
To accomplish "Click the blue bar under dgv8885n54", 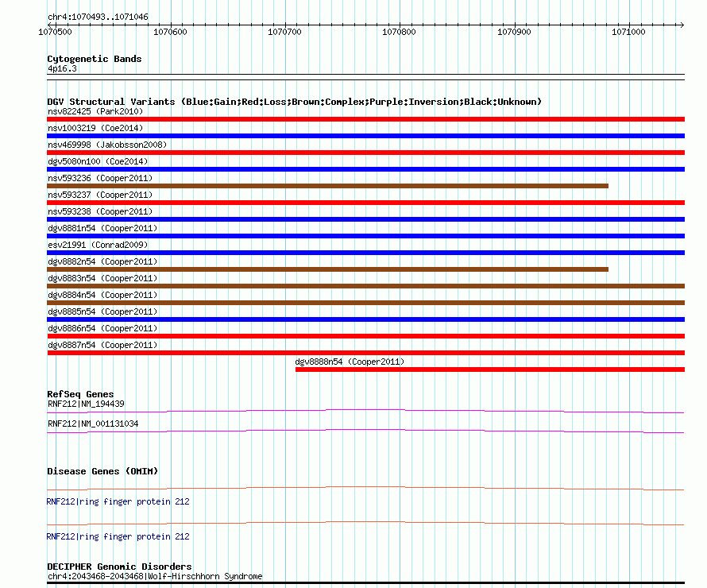I will click(365, 319).
